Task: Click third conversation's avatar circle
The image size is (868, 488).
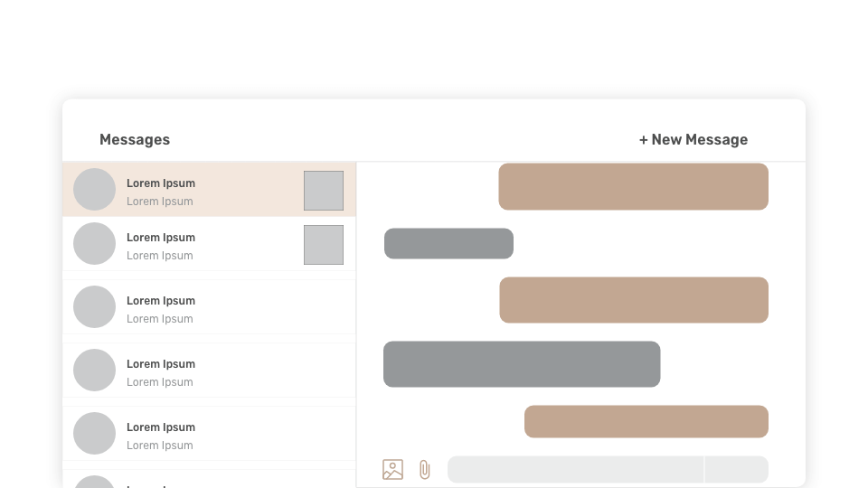Action: [94, 307]
